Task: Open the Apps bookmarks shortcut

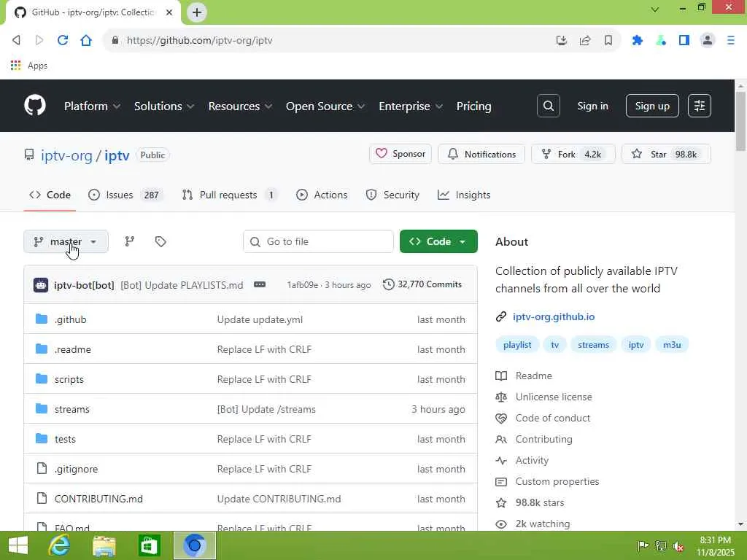Action: pyautogui.click(x=29, y=66)
